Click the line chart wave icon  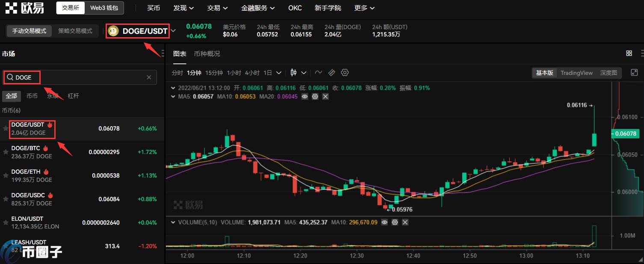tap(318, 72)
